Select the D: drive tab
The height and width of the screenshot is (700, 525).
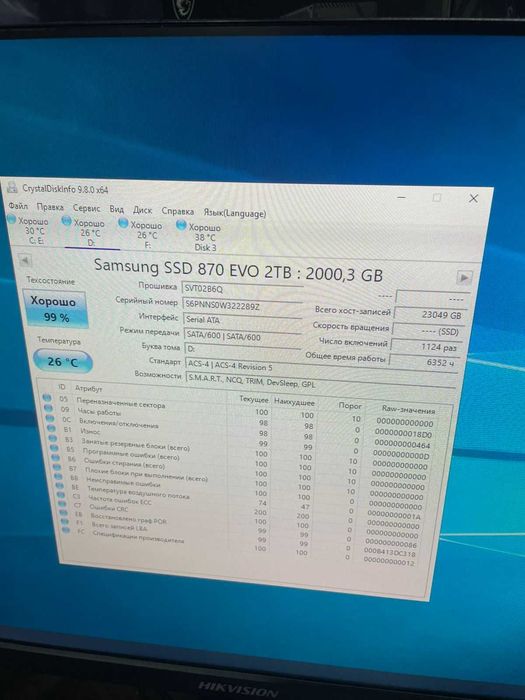[x=91, y=233]
